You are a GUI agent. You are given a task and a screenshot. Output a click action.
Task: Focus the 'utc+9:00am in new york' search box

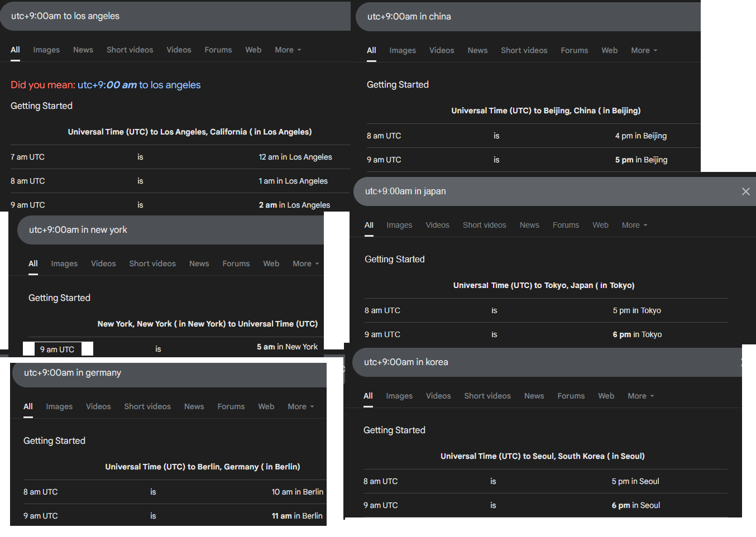171,230
